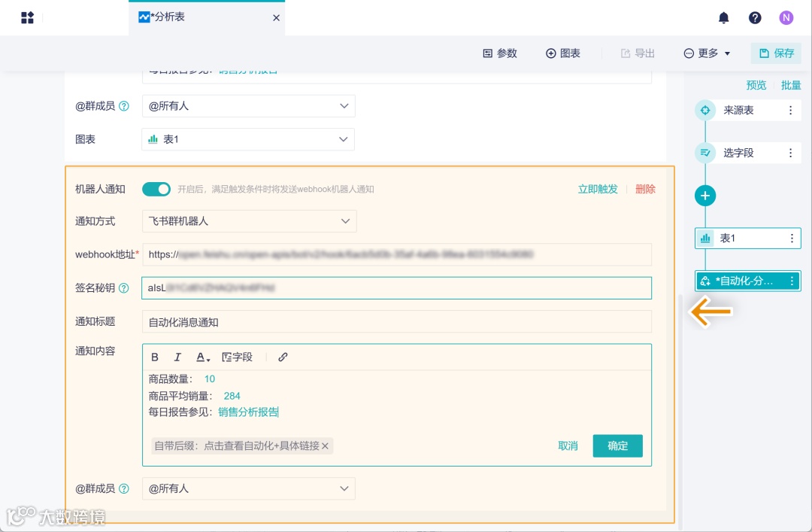Screen dimensions: 812x532
Task: Open the kebab menu on the 来源表 node
Action: (x=792, y=110)
